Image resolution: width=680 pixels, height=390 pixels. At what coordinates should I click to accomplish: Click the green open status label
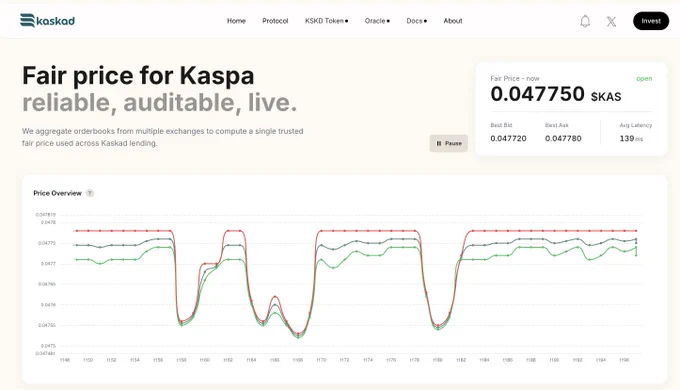(644, 79)
